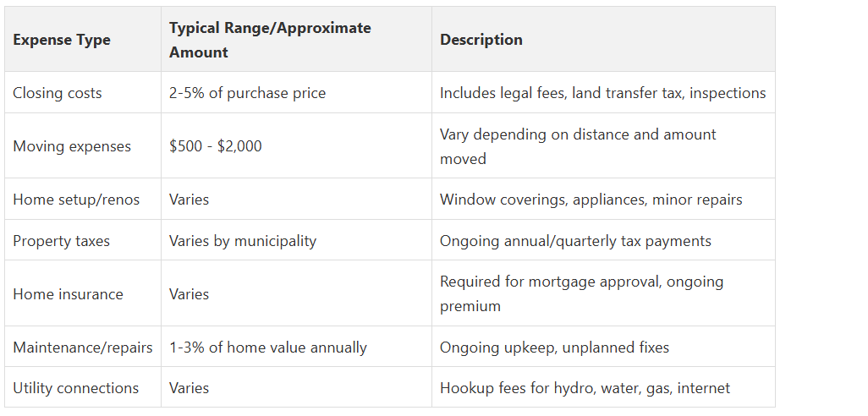This screenshot has height=416, width=868.
Task: Click the "Varies by municipality" cell
Action: tap(243, 241)
